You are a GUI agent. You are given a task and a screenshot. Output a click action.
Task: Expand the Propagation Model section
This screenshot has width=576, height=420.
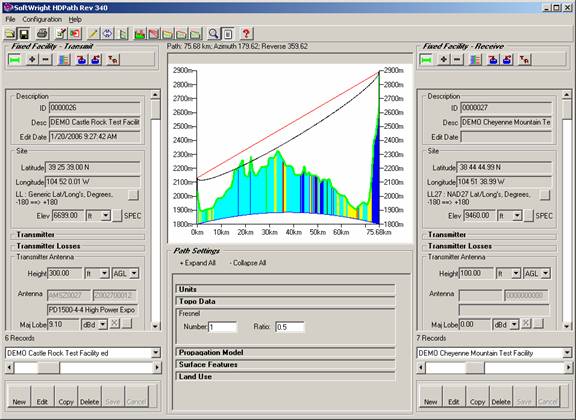coord(285,352)
